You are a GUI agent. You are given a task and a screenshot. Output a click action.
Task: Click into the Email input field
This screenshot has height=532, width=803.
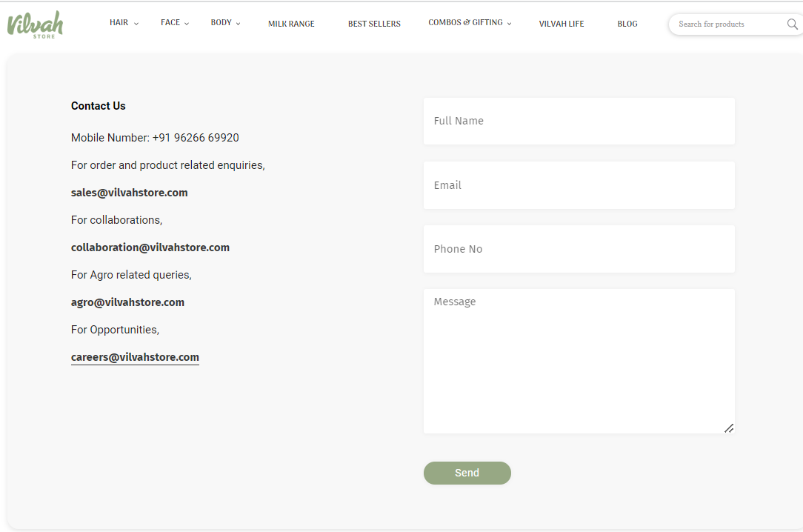(579, 185)
